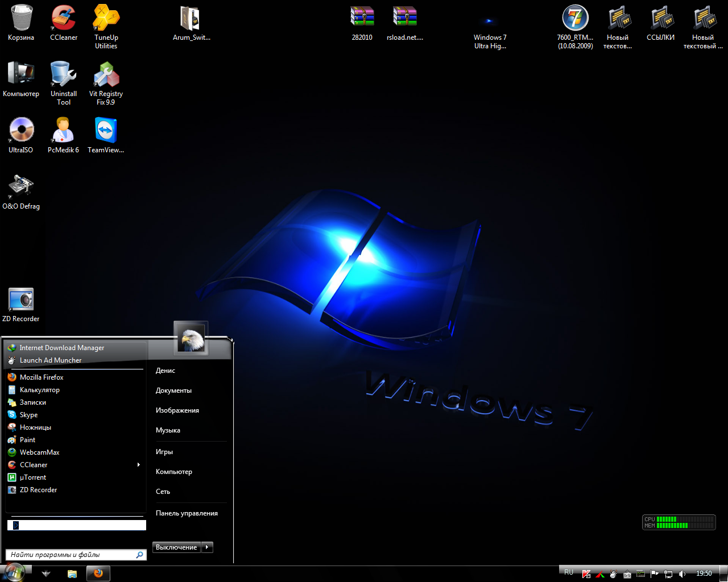Open Калькулятор from Start menu
The height and width of the screenshot is (582, 728).
point(75,390)
